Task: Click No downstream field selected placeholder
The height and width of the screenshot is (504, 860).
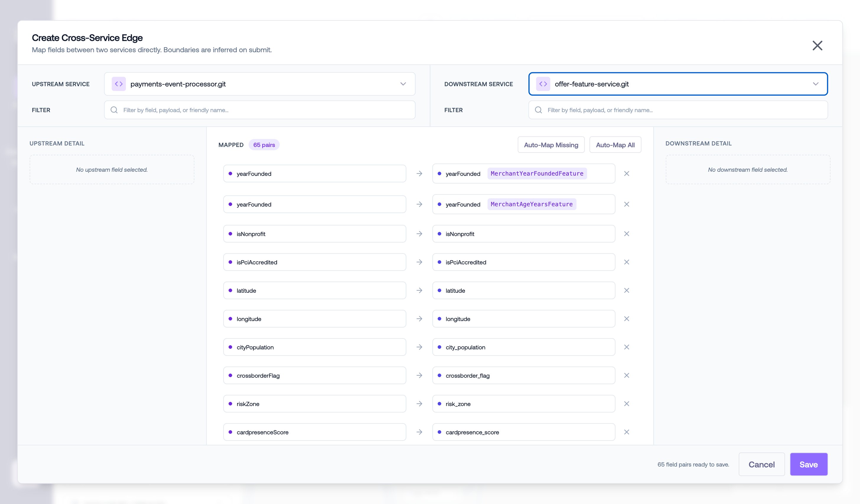Action: (x=747, y=170)
